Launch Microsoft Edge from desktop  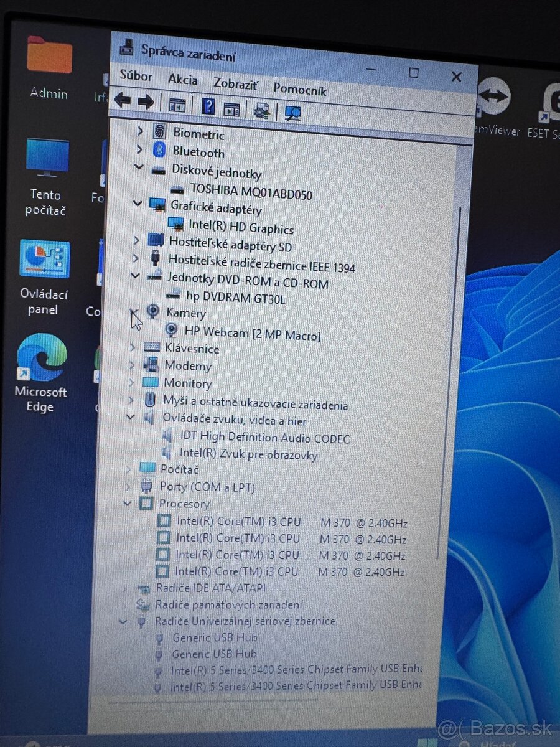[x=41, y=374]
